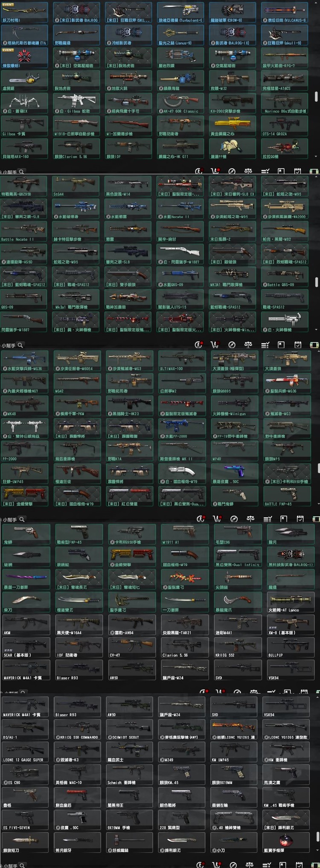The height and width of the screenshot is (868, 320).
Task: Select the 裝甲火箭筒-RPG-7 launcher
Action: [x=285, y=58]
